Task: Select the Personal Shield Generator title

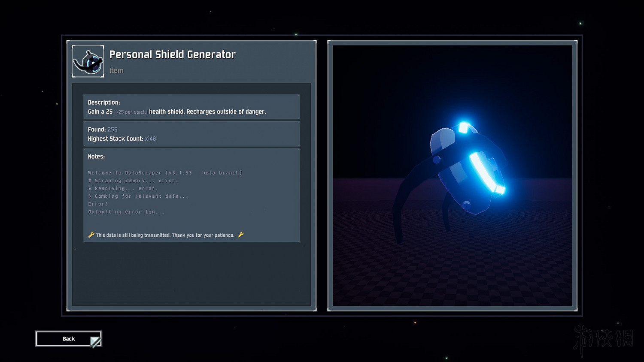Action: 172,54
